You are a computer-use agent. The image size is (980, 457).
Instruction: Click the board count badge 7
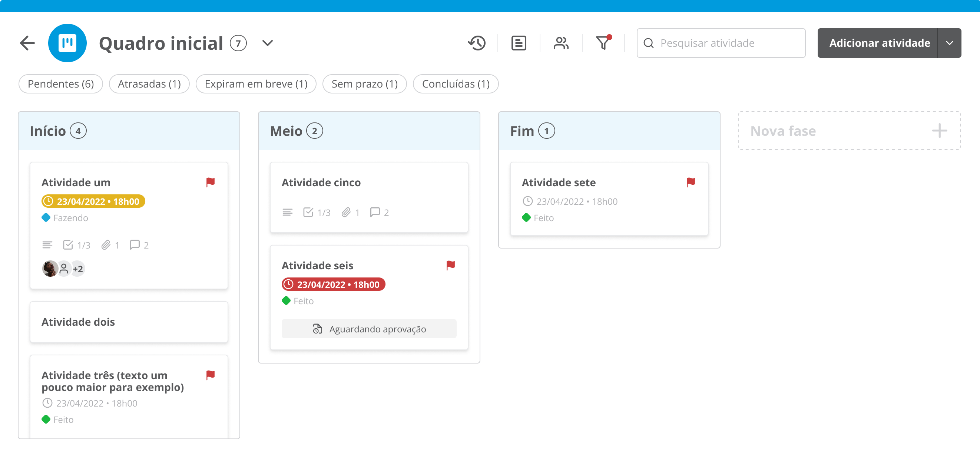(x=239, y=43)
